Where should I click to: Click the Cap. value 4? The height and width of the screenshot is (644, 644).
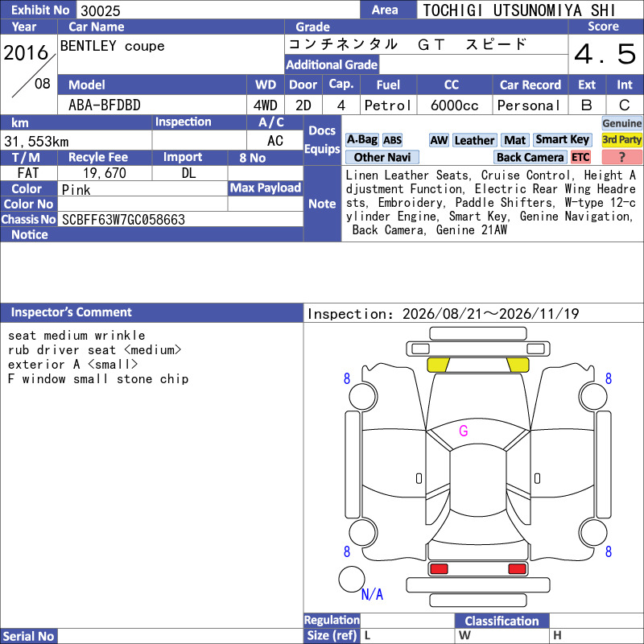[341, 105]
